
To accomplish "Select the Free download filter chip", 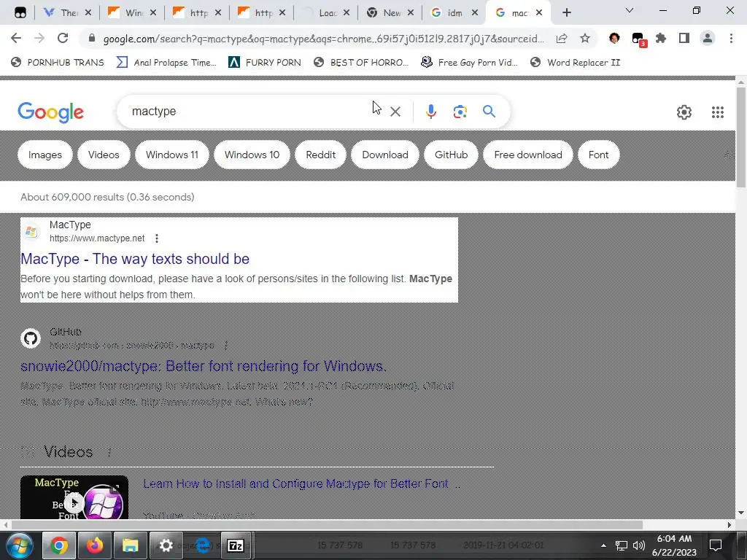I will (528, 155).
